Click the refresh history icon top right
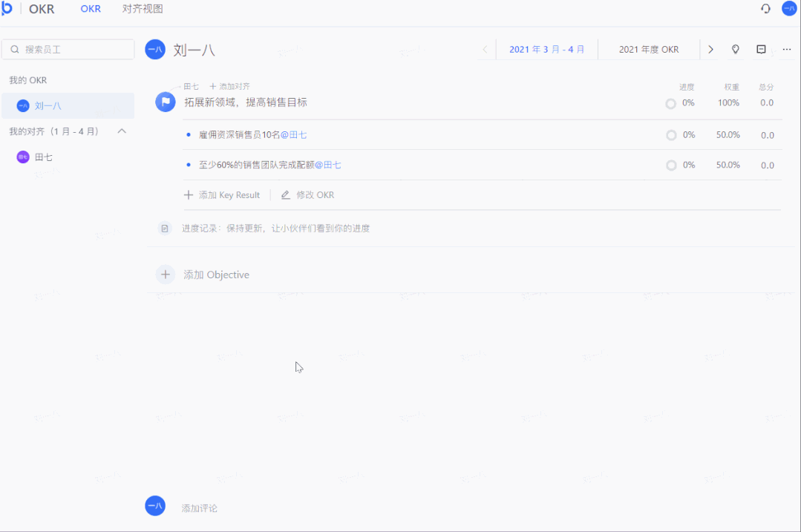 pos(765,8)
